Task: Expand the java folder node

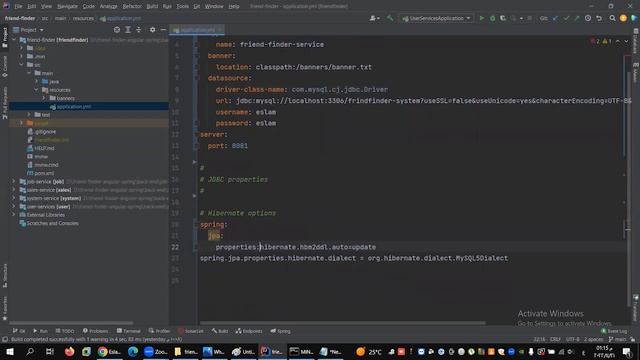Action: pos(36,82)
